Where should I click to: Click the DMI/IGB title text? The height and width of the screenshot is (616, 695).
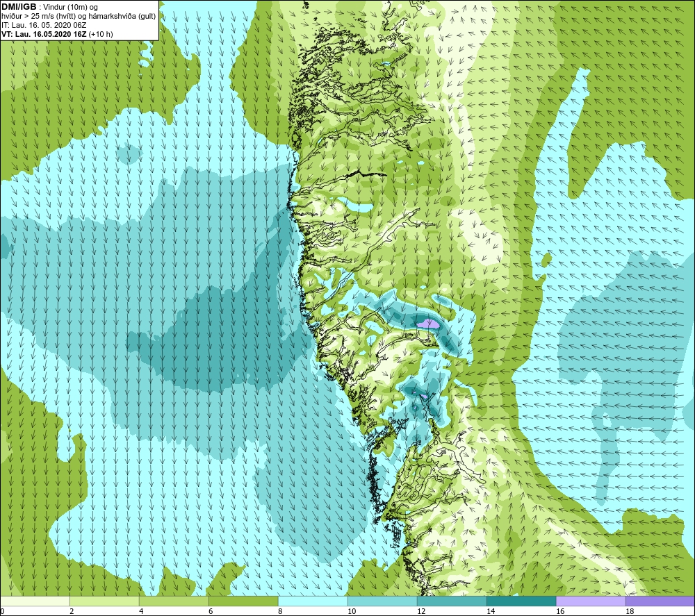(19, 7)
